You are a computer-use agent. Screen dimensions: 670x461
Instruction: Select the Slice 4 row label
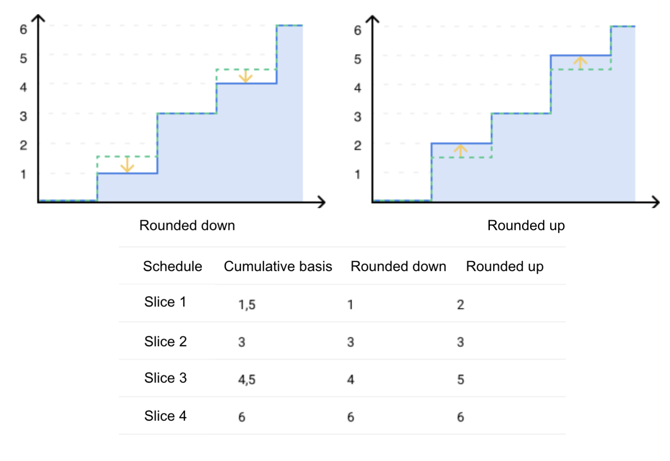(x=165, y=416)
